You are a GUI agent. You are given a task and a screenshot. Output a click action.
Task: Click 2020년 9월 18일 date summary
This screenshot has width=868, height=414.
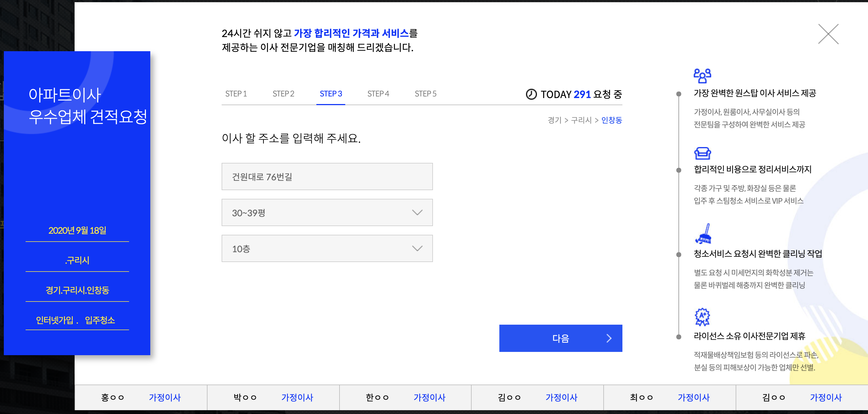pyautogui.click(x=77, y=231)
